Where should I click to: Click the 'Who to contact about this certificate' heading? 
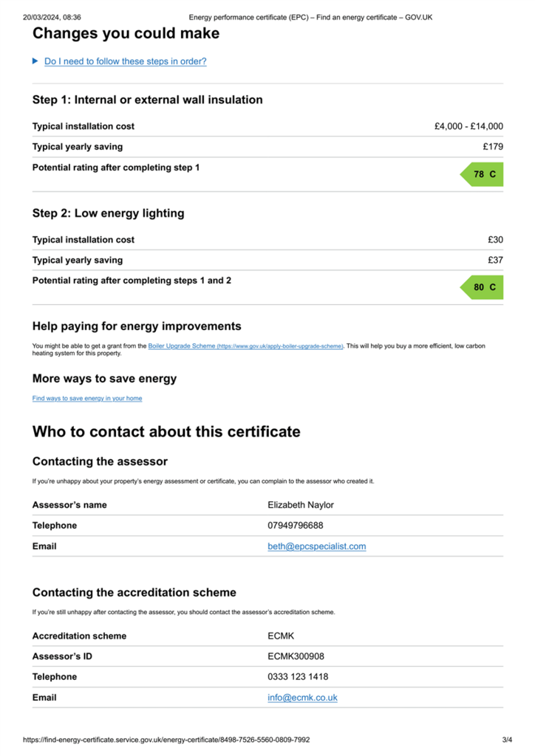click(x=166, y=431)
